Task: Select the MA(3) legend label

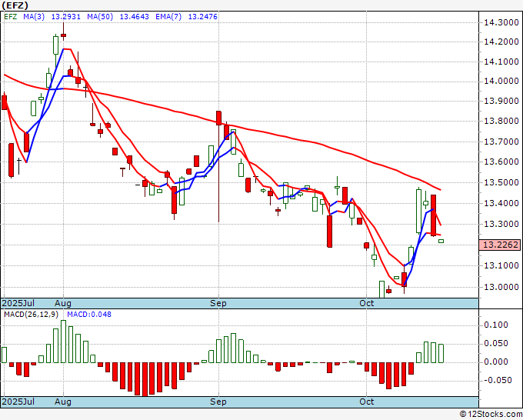Action: 34,17
